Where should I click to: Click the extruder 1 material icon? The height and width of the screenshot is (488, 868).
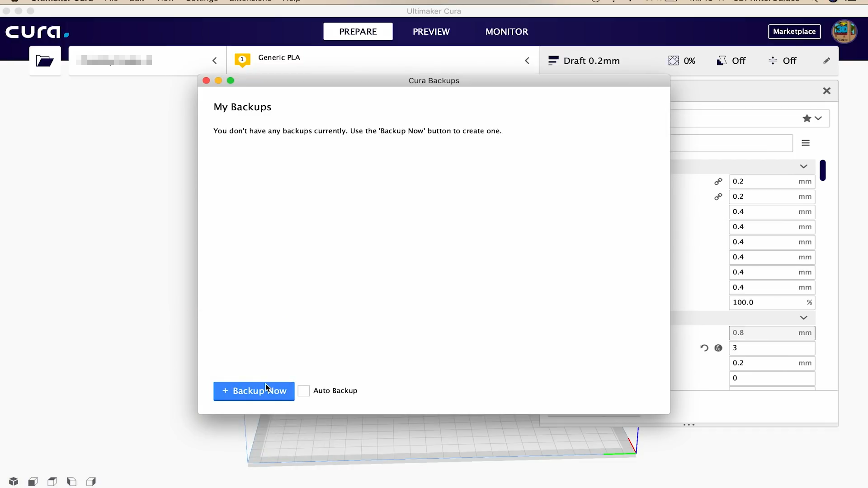click(242, 60)
